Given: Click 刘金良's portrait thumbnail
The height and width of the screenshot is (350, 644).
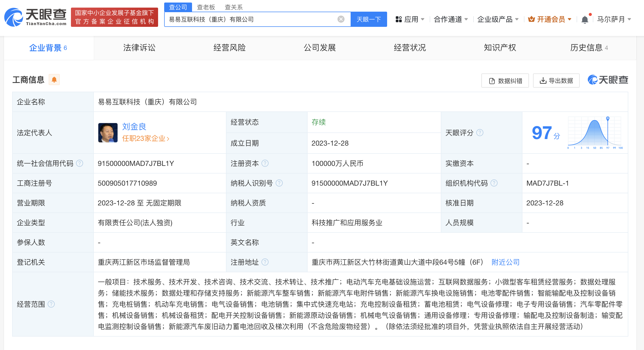Looking at the screenshot, I should (108, 133).
